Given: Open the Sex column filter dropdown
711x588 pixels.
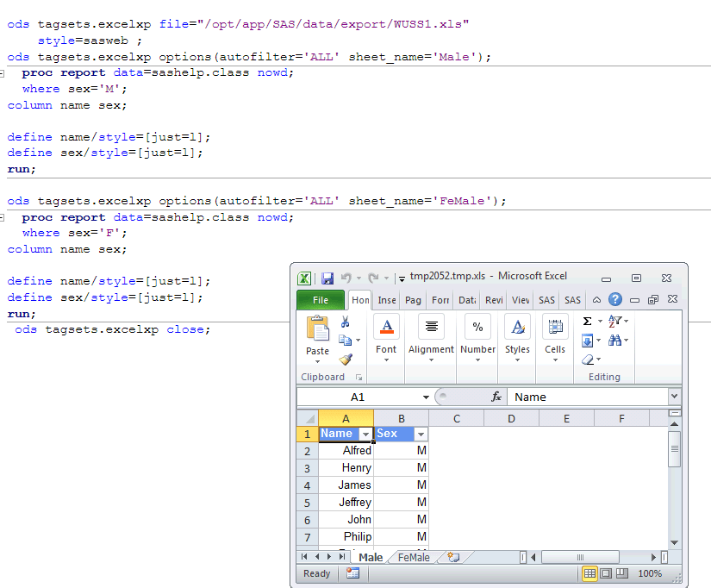Looking at the screenshot, I should tap(421, 434).
